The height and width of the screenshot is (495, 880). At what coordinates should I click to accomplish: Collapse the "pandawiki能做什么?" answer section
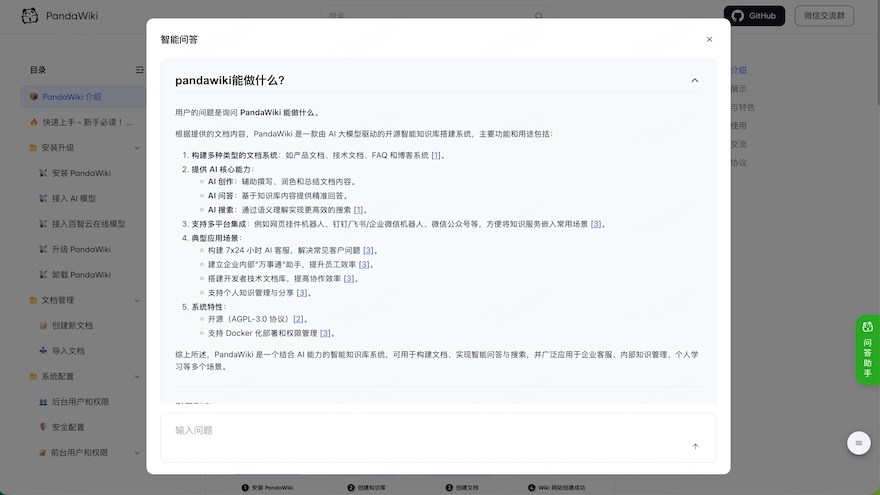[694, 80]
